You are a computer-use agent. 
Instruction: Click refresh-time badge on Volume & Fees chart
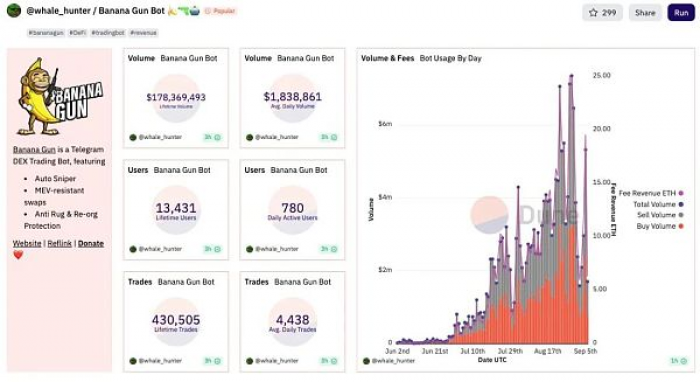679,361
